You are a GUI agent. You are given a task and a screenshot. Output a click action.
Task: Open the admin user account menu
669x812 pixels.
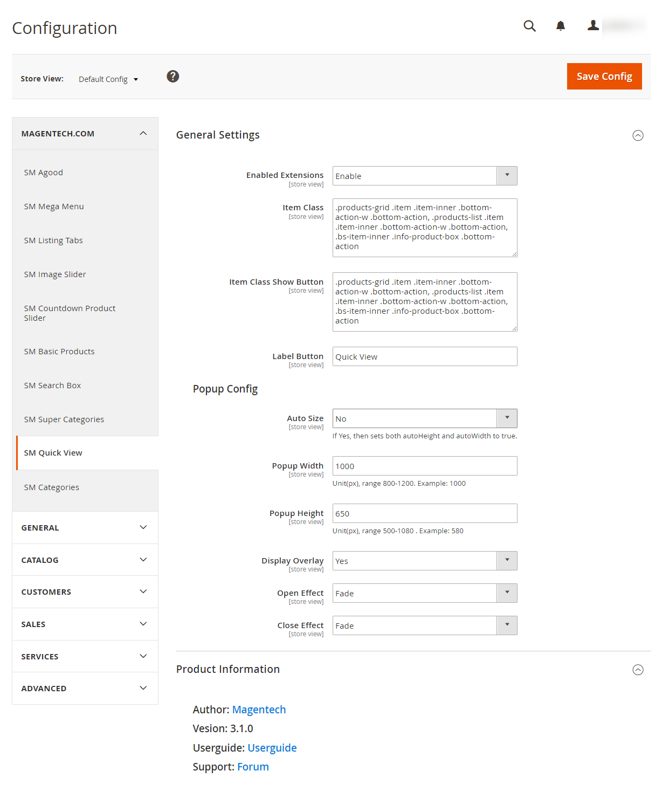click(x=615, y=25)
